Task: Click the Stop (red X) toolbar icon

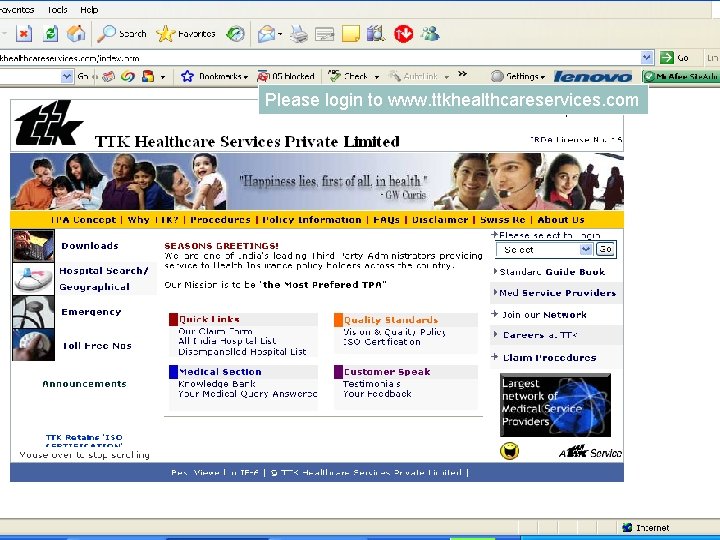Action: [x=24, y=34]
